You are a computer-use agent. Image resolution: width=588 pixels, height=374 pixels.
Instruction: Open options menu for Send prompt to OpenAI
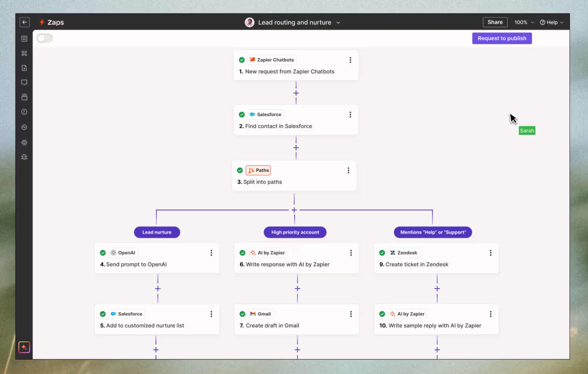pyautogui.click(x=211, y=253)
